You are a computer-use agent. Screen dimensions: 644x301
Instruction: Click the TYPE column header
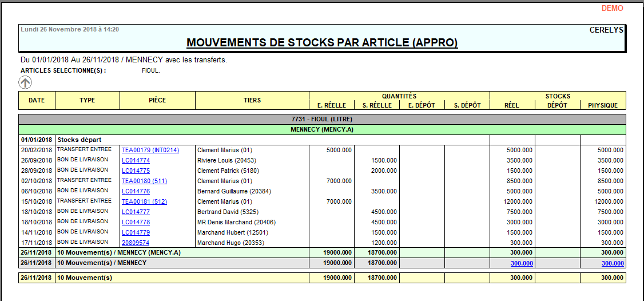coord(87,100)
